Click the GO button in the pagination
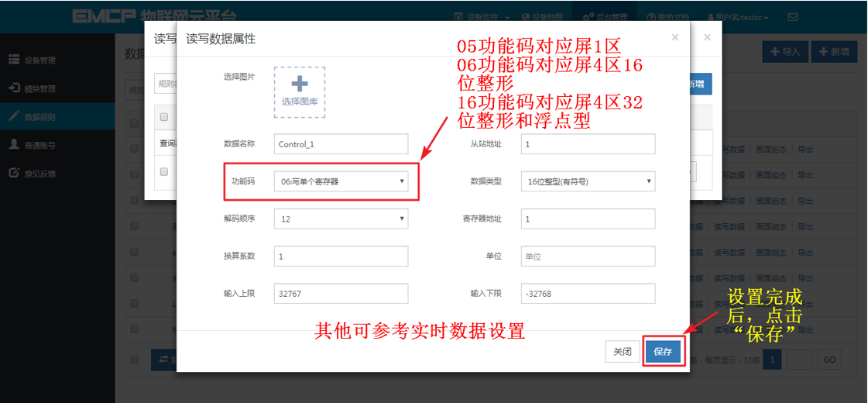868x403 pixels. tap(829, 359)
